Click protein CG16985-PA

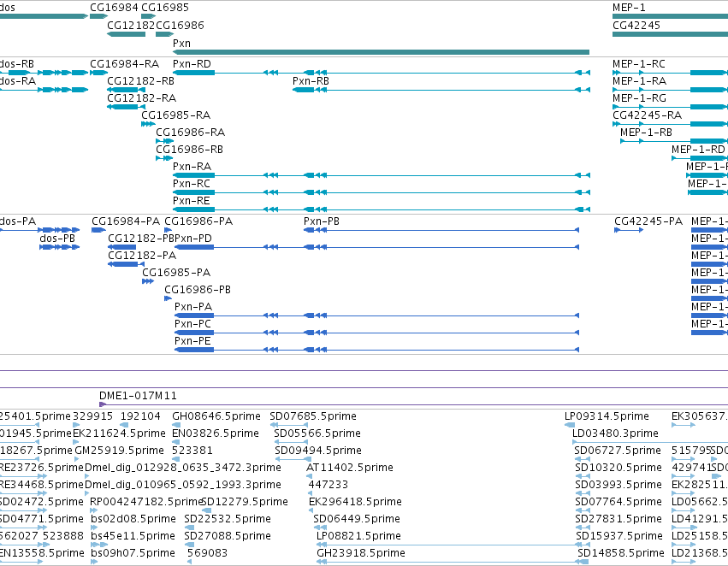(x=148, y=281)
